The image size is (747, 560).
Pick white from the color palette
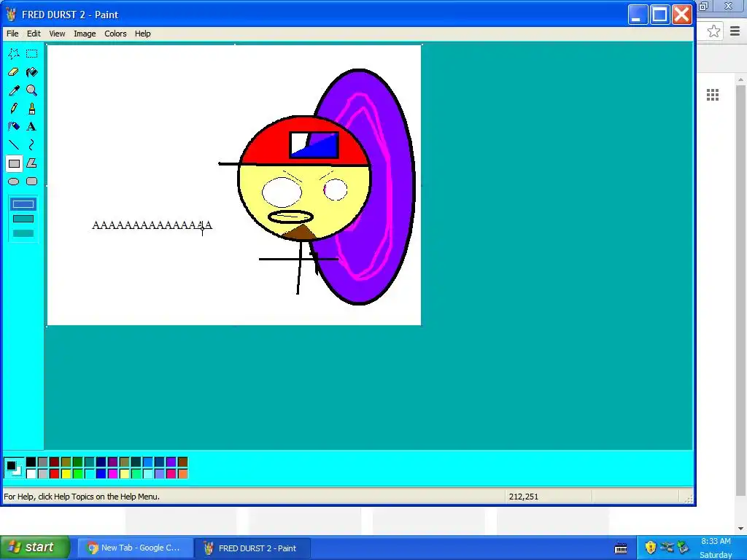coord(31,474)
